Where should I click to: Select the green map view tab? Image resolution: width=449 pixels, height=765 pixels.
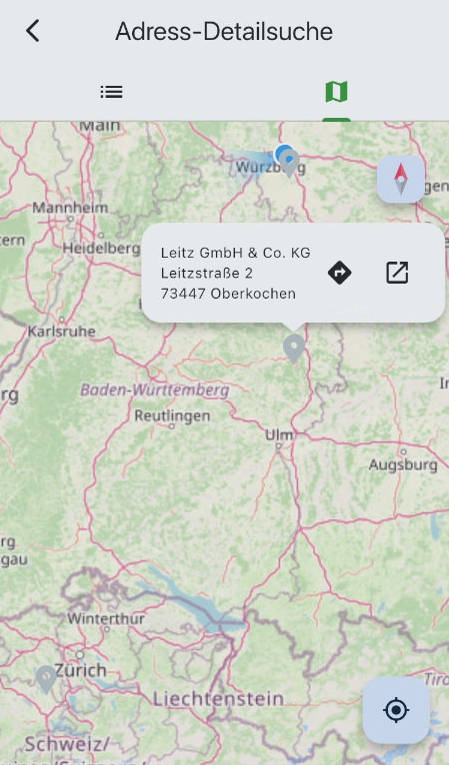tap(336, 92)
